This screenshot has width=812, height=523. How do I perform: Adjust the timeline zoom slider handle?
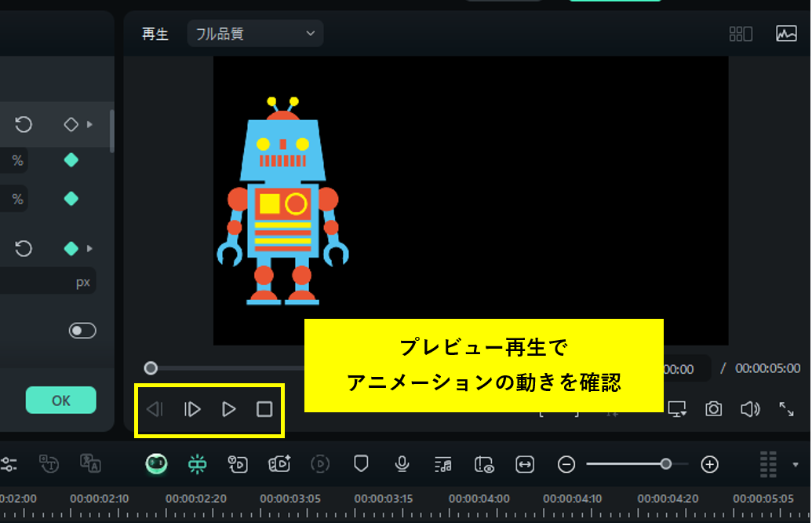tap(667, 464)
